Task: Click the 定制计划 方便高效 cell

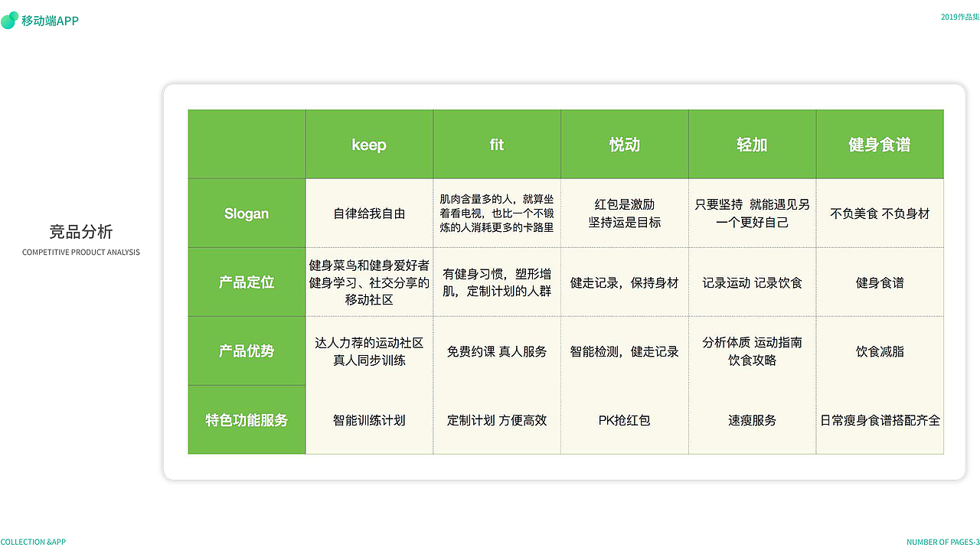Action: (x=497, y=420)
